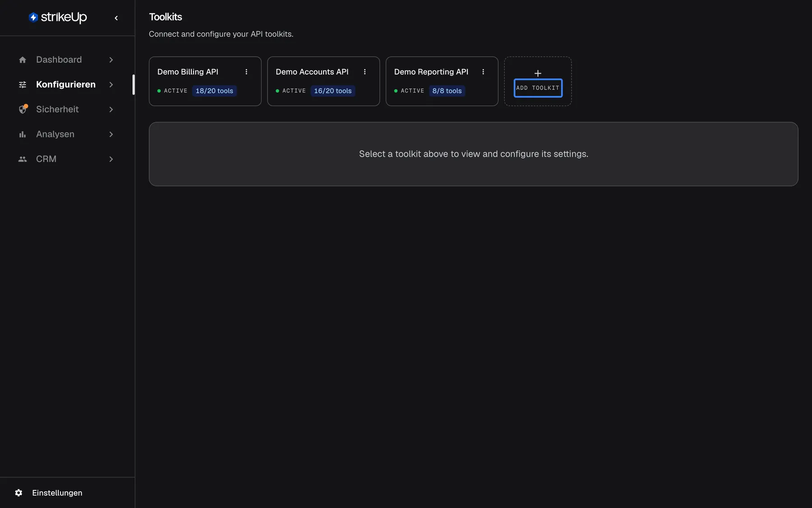Expand the Dashboard menu chevron

(111, 60)
